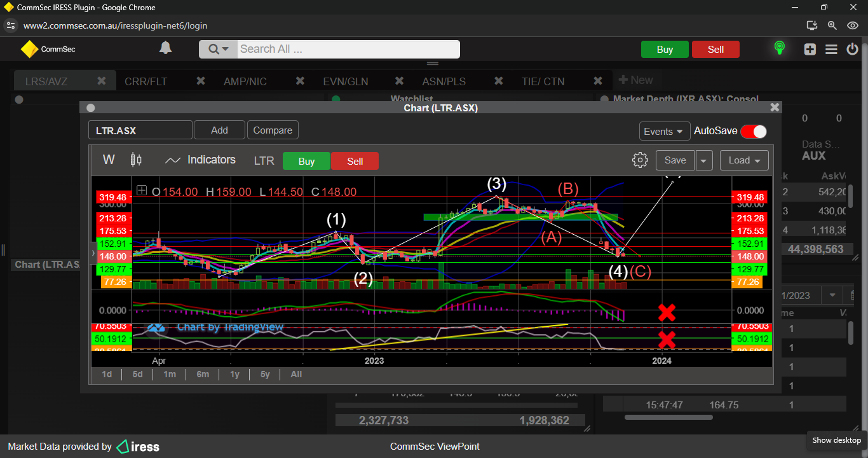This screenshot has height=458, width=868.
Task: Select 1m time range
Action: click(170, 374)
